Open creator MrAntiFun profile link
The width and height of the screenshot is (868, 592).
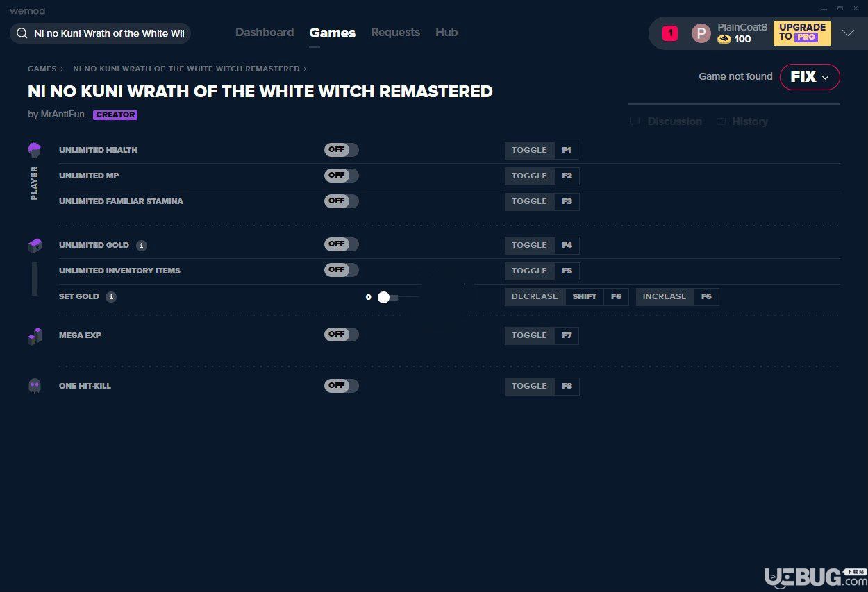[62, 115]
